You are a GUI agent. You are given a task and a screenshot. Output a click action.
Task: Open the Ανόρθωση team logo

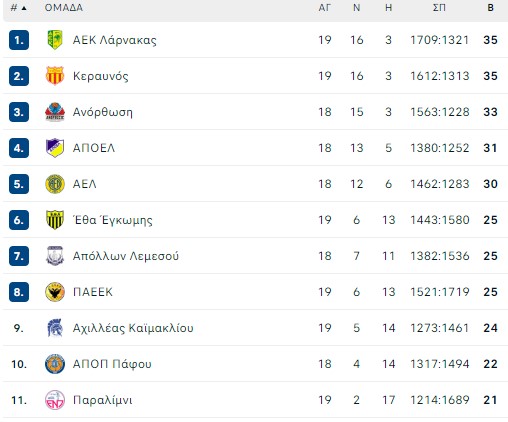(x=55, y=112)
